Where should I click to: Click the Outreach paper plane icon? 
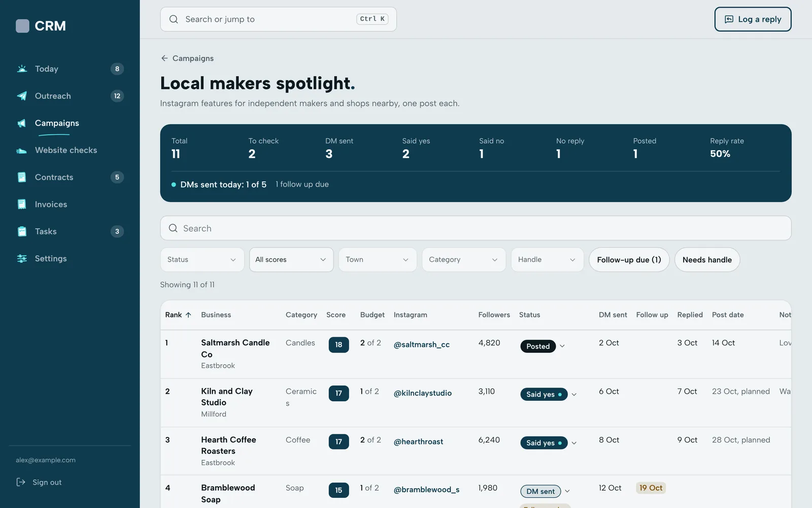pos(22,96)
